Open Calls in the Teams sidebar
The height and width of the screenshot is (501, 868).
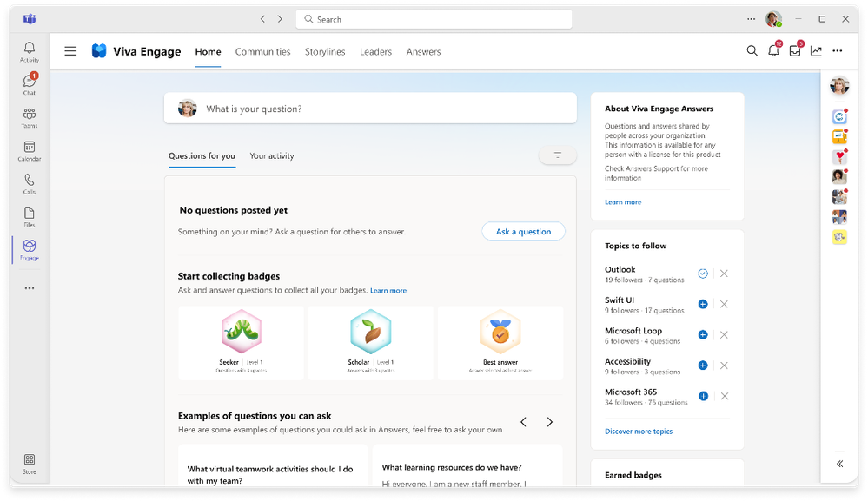coord(30,184)
